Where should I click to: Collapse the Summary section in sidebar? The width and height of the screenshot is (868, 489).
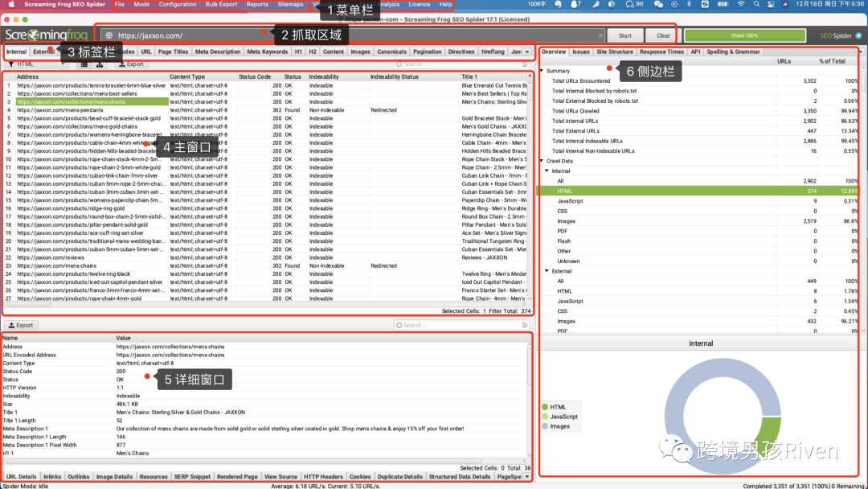pos(542,71)
